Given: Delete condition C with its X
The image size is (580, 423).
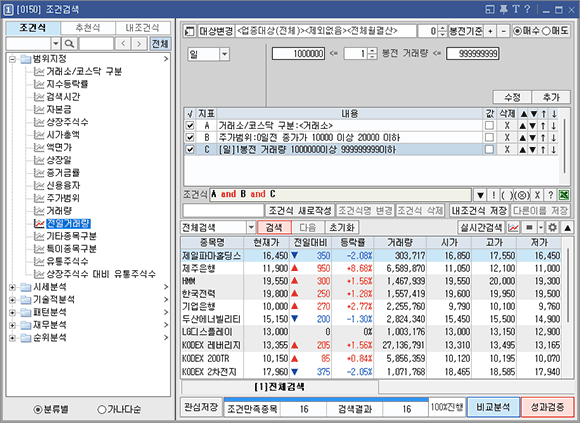Looking at the screenshot, I should coord(507,149).
